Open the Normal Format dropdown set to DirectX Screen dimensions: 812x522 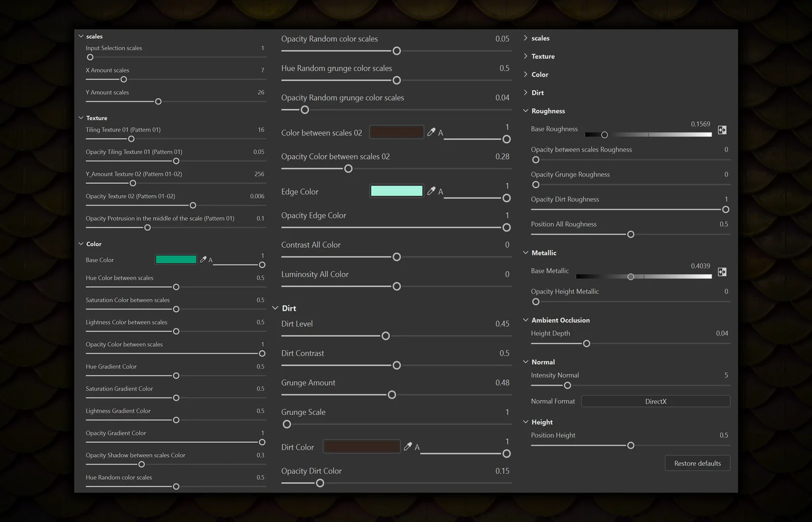(656, 401)
